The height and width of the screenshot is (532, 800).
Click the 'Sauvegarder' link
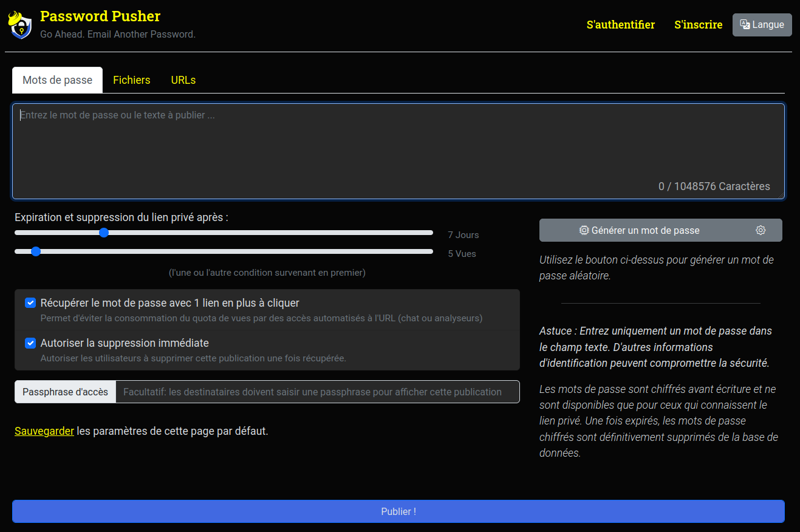pyautogui.click(x=44, y=431)
